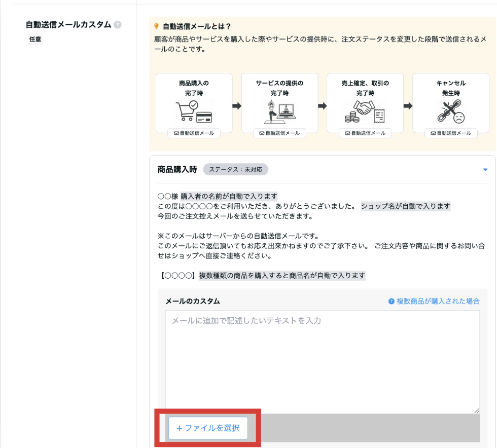497x448 pixels.
Task: Click the yoga and laptop service illustration
Action: pyautogui.click(x=279, y=111)
